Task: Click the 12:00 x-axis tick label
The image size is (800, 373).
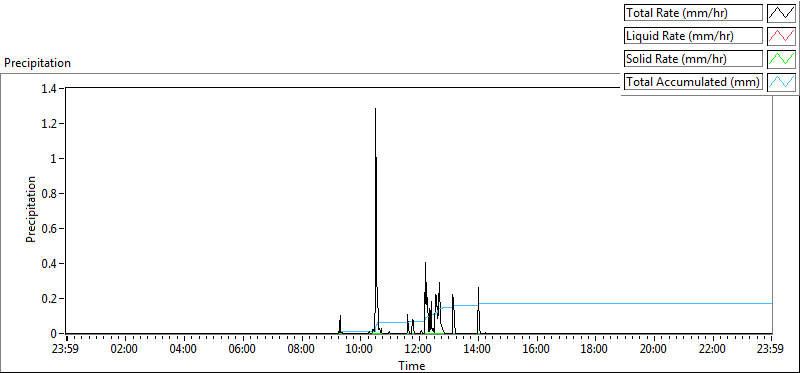Action: click(419, 349)
